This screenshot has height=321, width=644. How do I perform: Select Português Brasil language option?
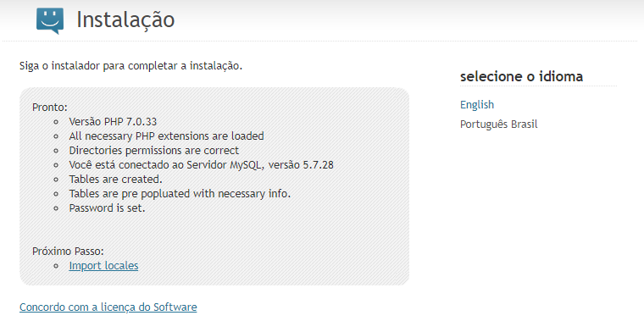click(498, 124)
